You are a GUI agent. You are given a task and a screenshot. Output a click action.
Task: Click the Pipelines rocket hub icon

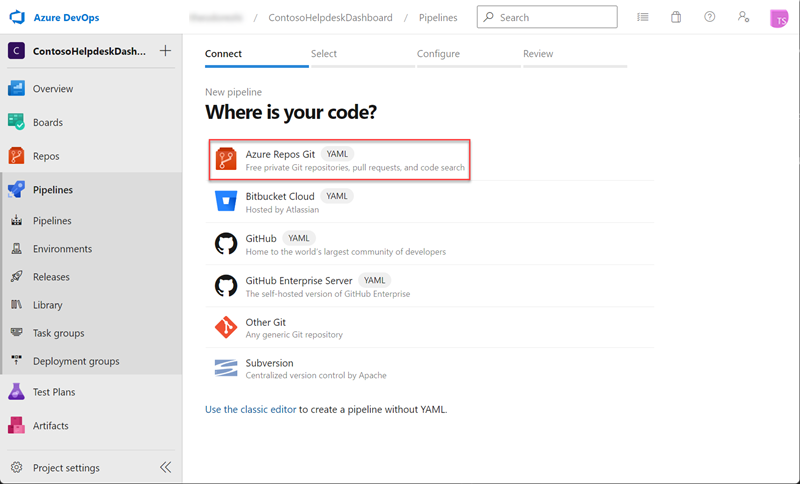coord(16,189)
